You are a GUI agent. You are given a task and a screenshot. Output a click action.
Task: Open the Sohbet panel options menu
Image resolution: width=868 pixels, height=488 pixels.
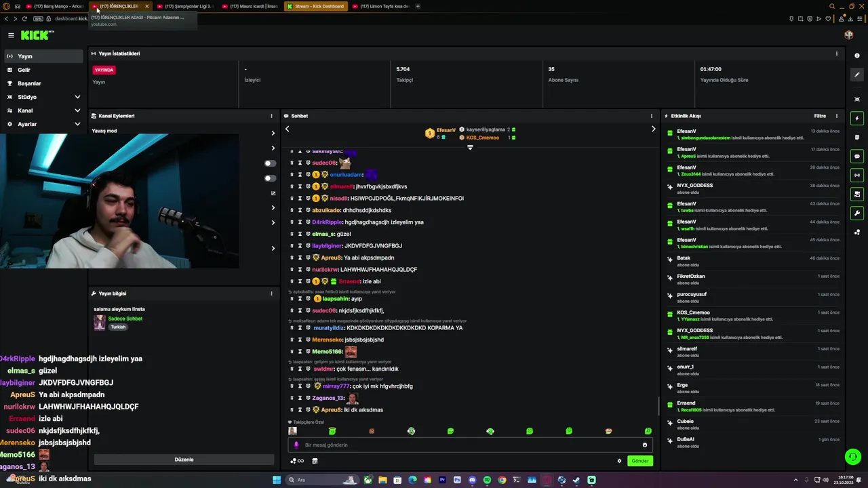coord(652,116)
